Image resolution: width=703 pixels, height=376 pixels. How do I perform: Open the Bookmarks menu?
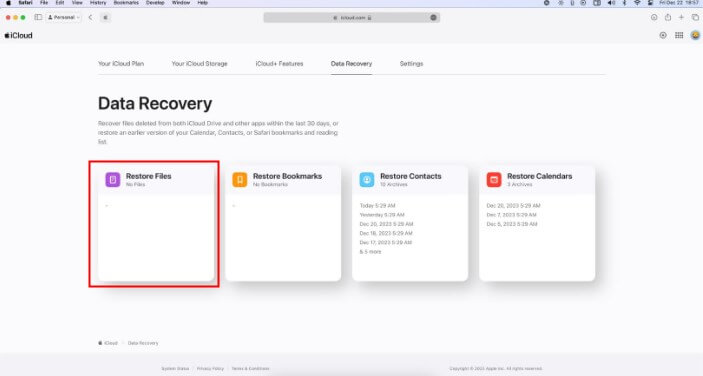click(126, 3)
